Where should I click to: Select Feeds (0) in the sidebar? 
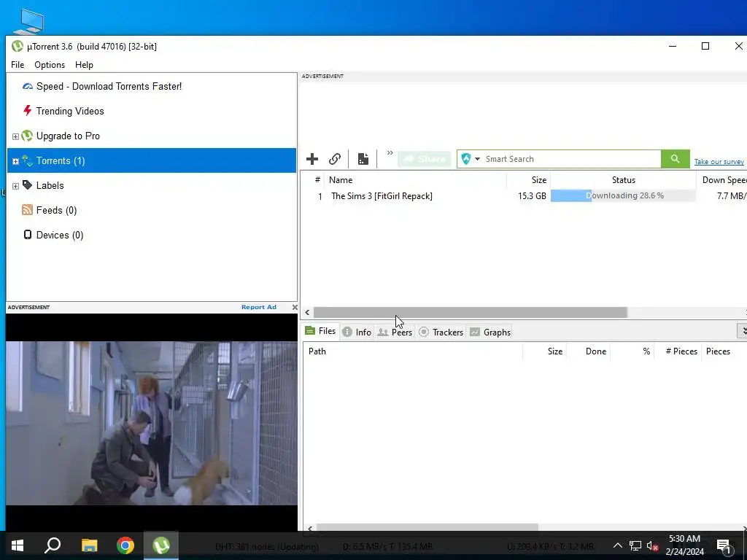click(56, 211)
